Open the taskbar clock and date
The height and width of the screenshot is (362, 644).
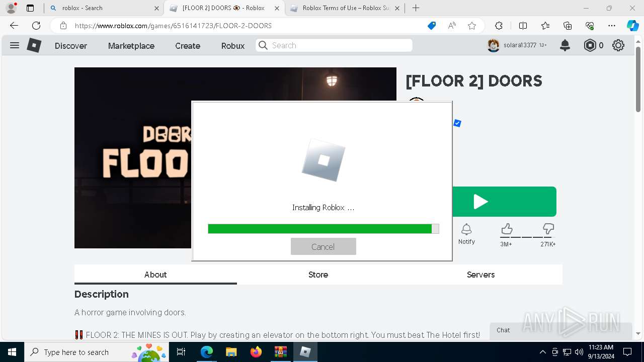click(601, 352)
